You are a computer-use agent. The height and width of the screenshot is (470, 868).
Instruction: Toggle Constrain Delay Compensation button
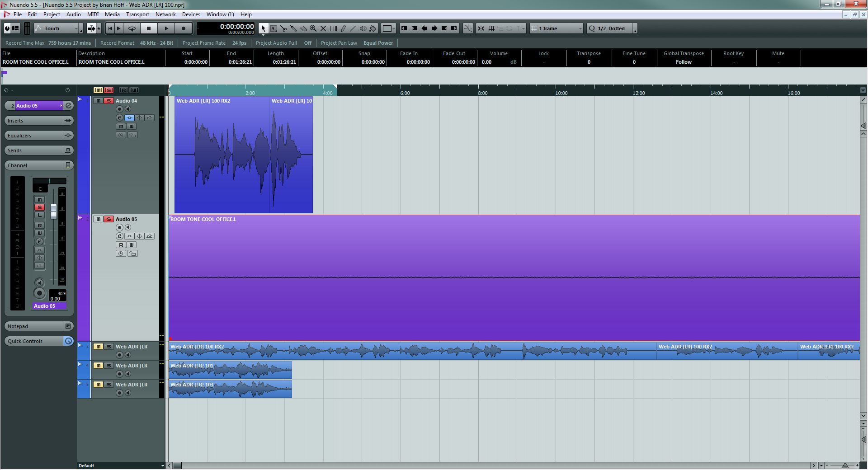(7, 28)
